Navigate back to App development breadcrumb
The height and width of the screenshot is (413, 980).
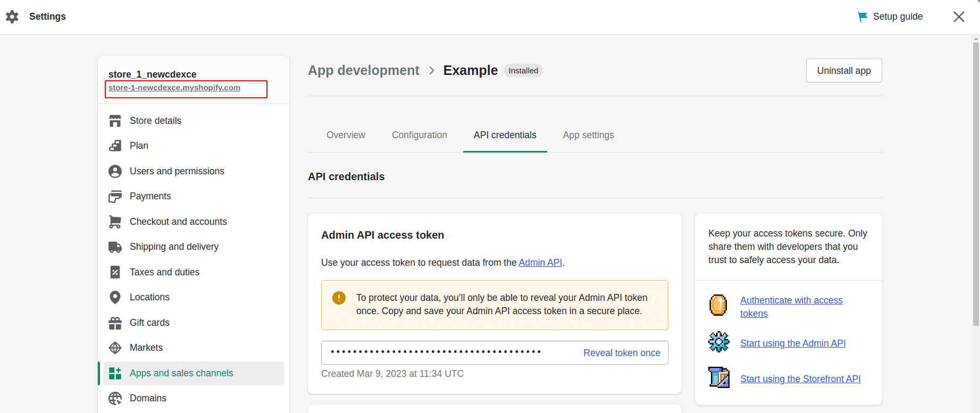click(364, 70)
